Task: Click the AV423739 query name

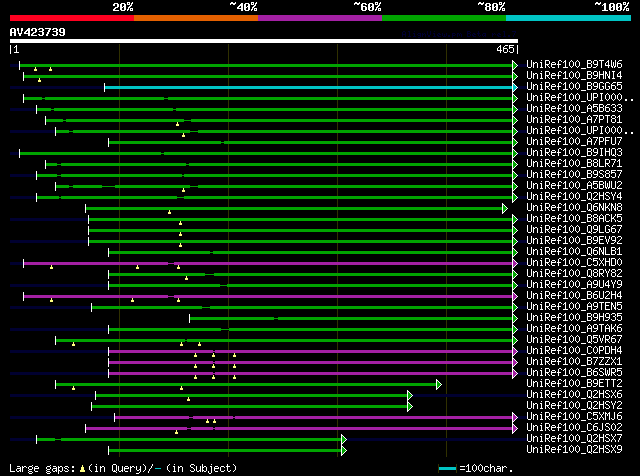Action: click(x=38, y=32)
